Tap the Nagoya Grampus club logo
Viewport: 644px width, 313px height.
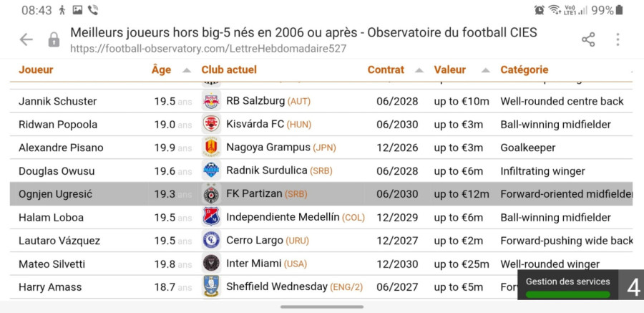tap(211, 148)
